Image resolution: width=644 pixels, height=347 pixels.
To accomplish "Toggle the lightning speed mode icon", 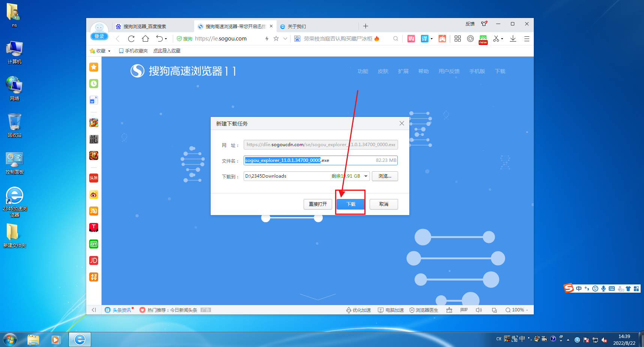I will pyautogui.click(x=267, y=39).
